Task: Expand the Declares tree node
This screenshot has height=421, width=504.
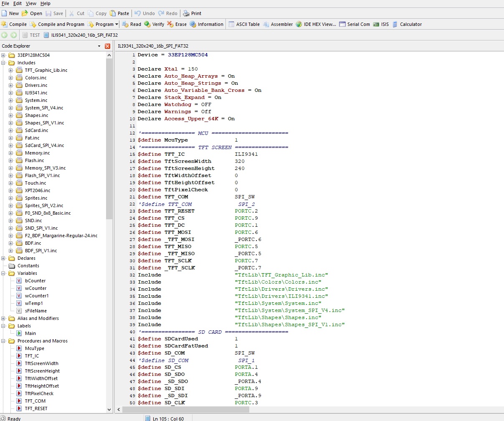Action: pyautogui.click(x=3, y=258)
